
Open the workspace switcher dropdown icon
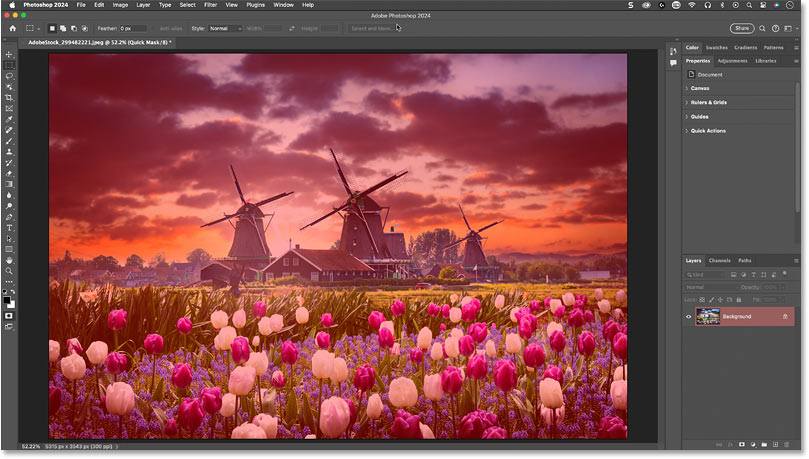tap(788, 28)
